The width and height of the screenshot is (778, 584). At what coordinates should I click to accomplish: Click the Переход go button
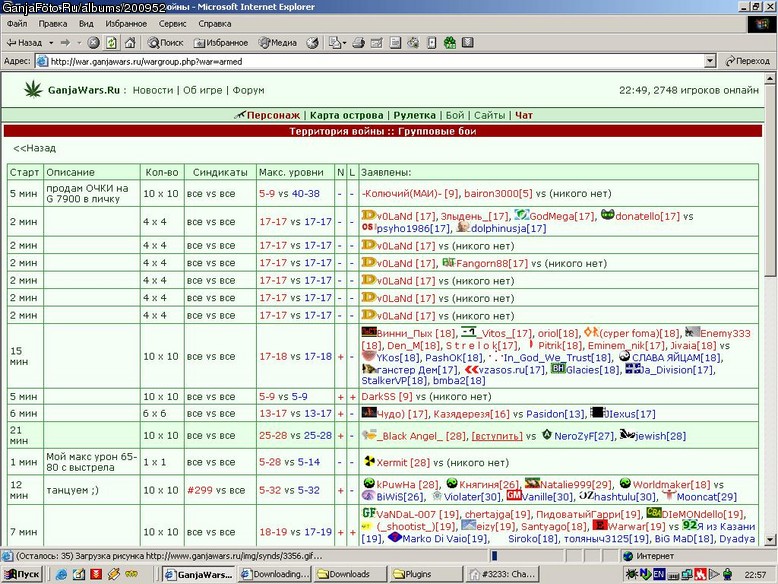tap(747, 61)
